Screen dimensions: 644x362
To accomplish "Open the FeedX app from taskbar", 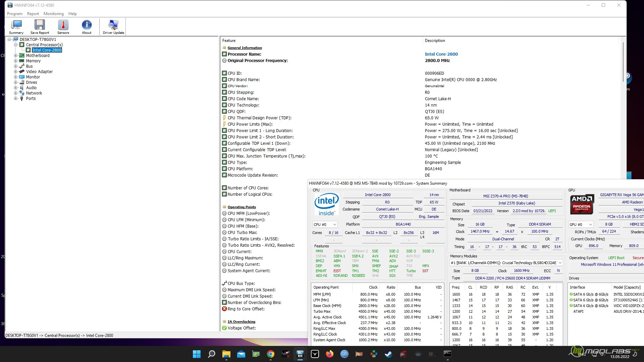I will pyautogui.click(x=285, y=354).
